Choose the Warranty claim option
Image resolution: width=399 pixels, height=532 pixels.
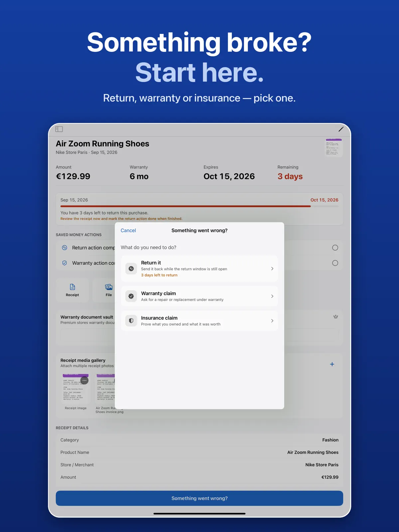(x=199, y=296)
